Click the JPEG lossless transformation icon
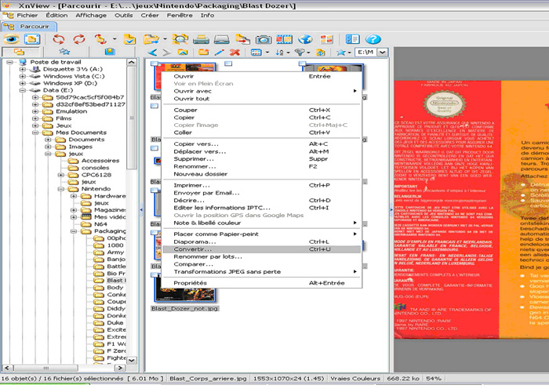 point(100,39)
